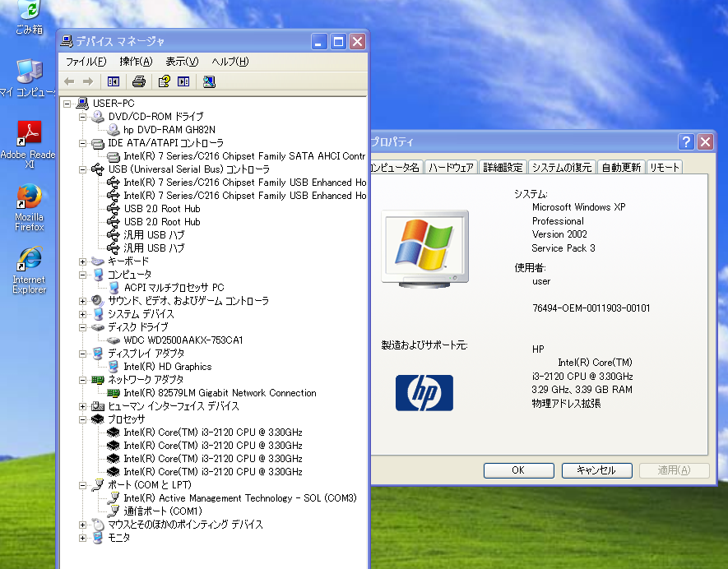Viewport: 728px width, 569px height.
Task: Collapse the DVD/CD-ROM ドライブ node
Action: (82, 117)
